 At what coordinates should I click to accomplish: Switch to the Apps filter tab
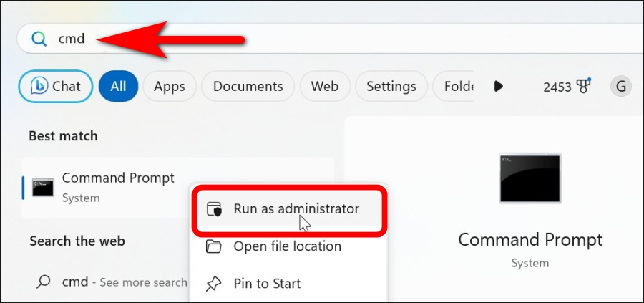169,87
